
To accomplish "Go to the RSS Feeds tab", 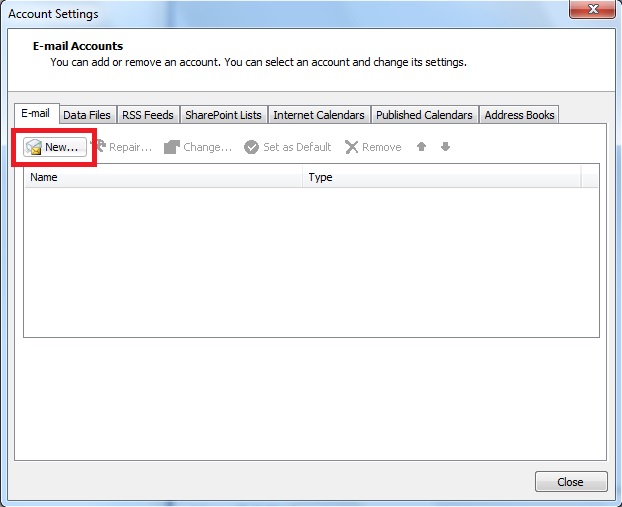I will [147, 115].
